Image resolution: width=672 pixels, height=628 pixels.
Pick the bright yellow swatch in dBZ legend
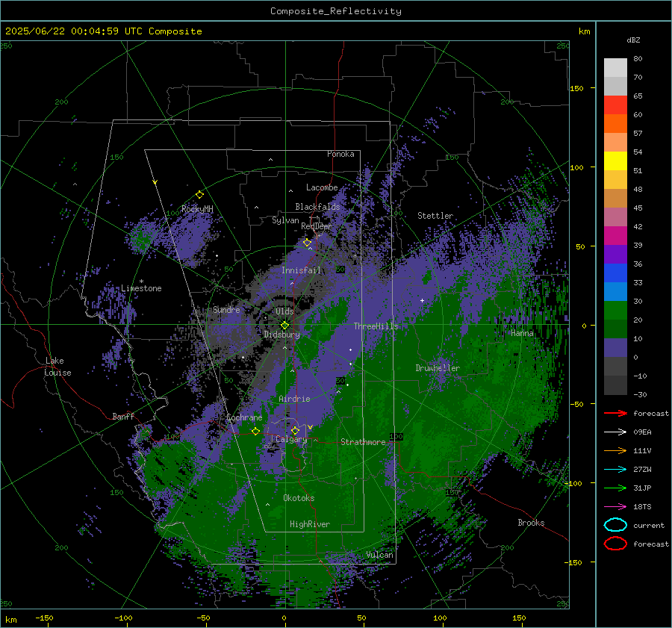click(615, 161)
